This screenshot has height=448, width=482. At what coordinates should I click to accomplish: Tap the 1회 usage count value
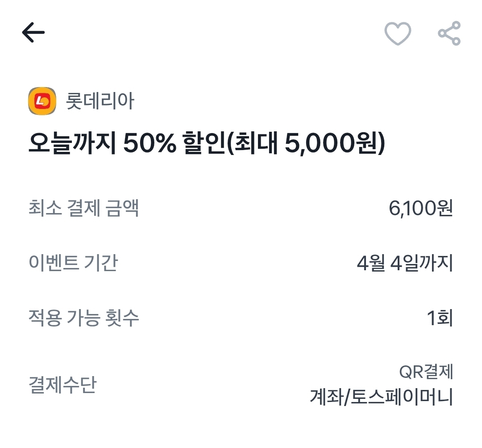point(440,318)
